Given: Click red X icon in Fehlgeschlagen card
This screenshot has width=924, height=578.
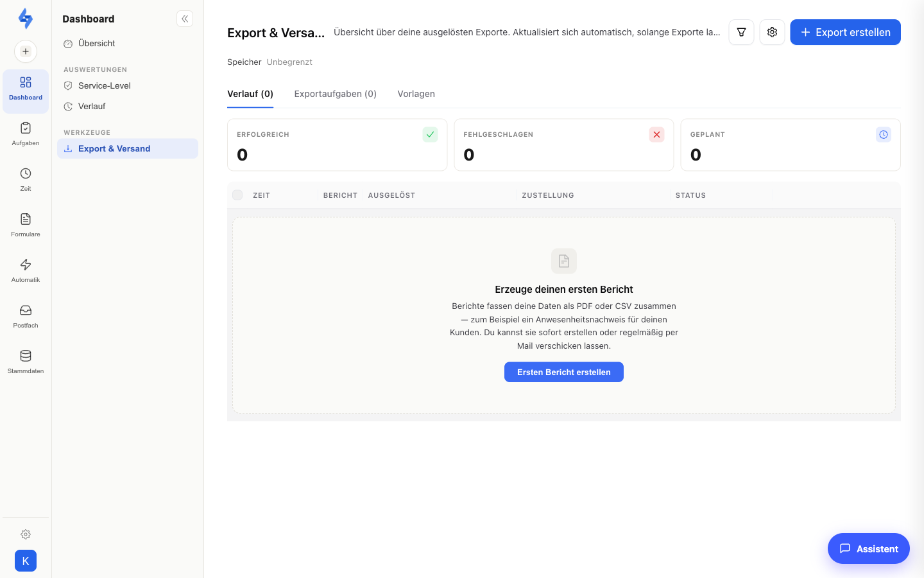Looking at the screenshot, I should (656, 134).
